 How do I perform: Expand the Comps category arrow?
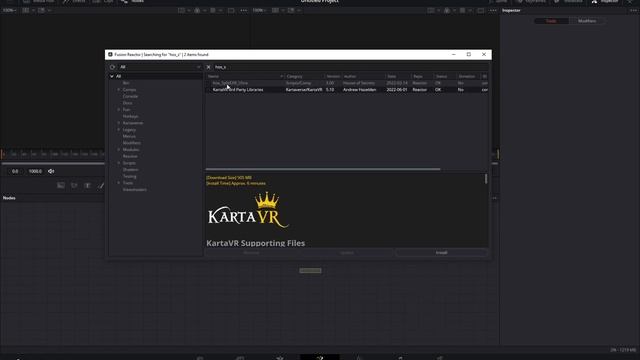click(119, 90)
